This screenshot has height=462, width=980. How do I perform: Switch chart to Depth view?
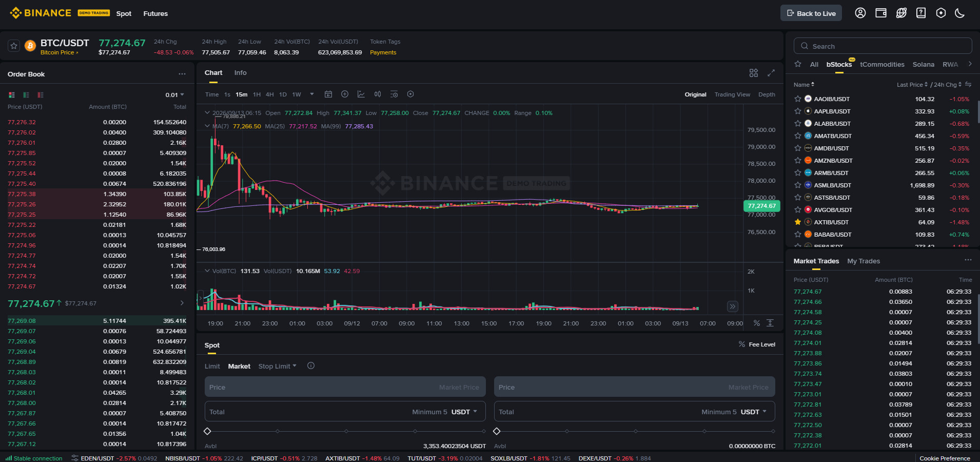click(x=767, y=94)
